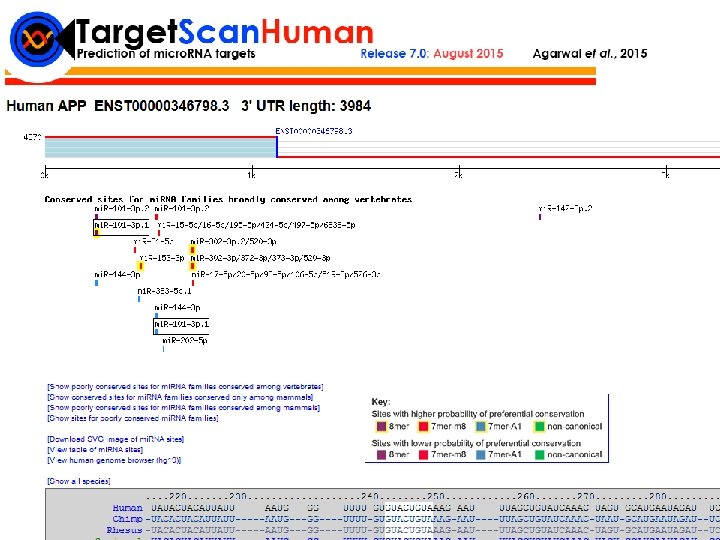The image size is (720, 540).
Task: Click the miR-17-5p/20-5p/93-5p/106-5p family label
Action: (286, 275)
